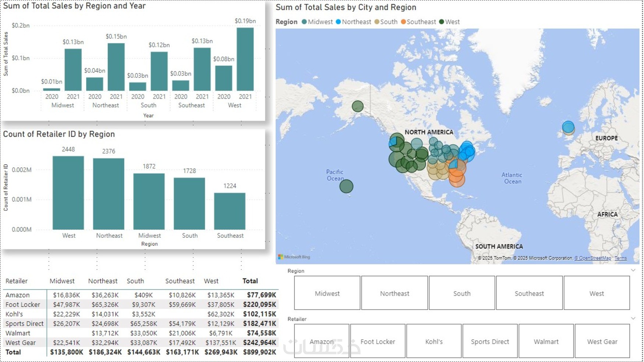Select the Midwest 1872 retailer count bar
This screenshot has width=644, height=362.
click(x=149, y=201)
